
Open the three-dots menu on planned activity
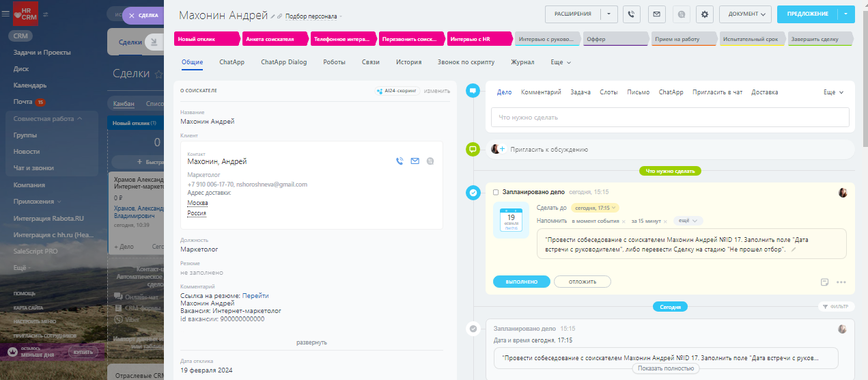[x=841, y=282]
